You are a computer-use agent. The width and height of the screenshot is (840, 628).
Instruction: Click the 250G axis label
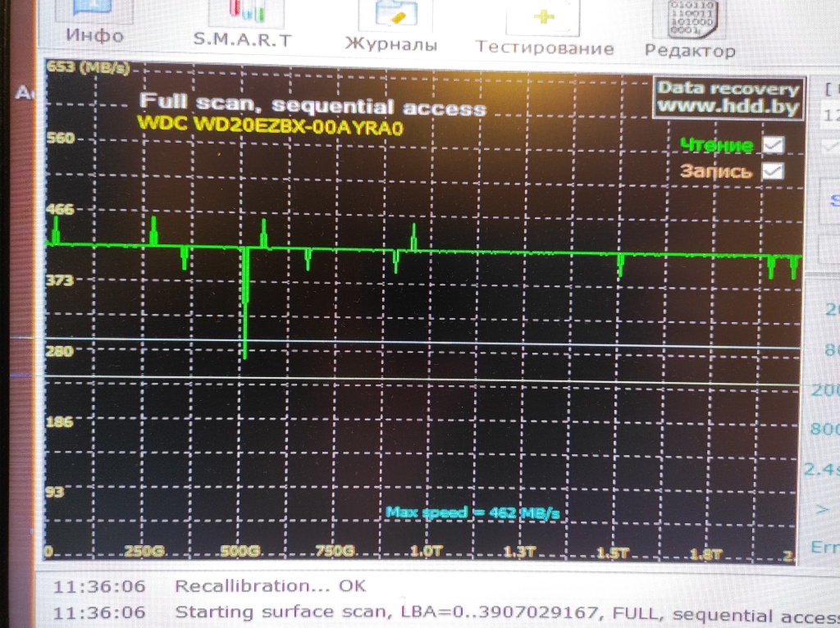coord(144,551)
